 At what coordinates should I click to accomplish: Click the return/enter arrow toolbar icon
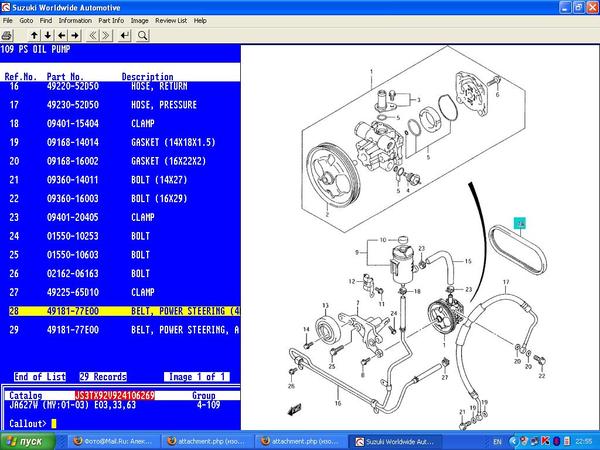pos(125,36)
